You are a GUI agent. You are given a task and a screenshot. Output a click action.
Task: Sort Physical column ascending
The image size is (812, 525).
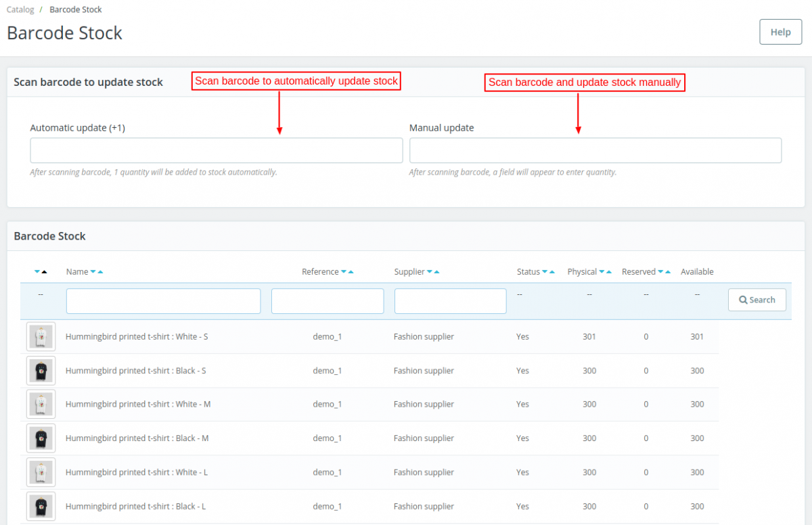coord(609,272)
